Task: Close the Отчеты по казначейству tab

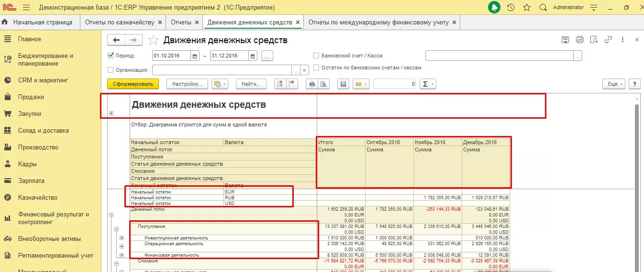Action: click(160, 22)
